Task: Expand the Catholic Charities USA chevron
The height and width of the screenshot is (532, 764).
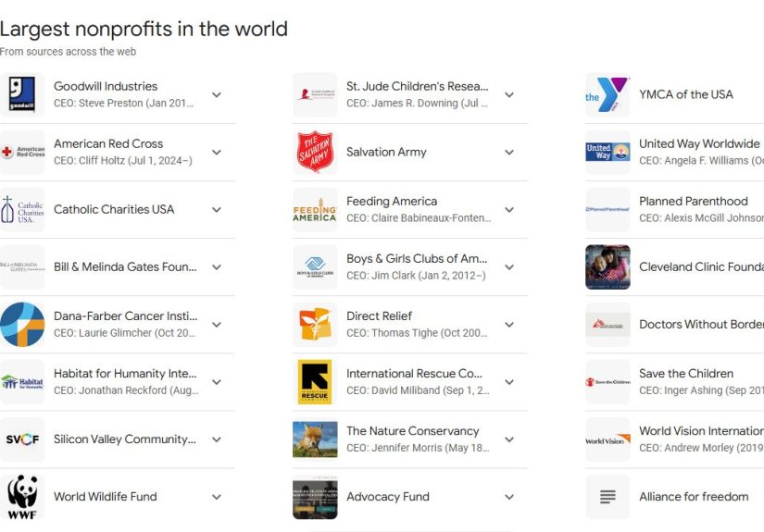Action: (217, 209)
